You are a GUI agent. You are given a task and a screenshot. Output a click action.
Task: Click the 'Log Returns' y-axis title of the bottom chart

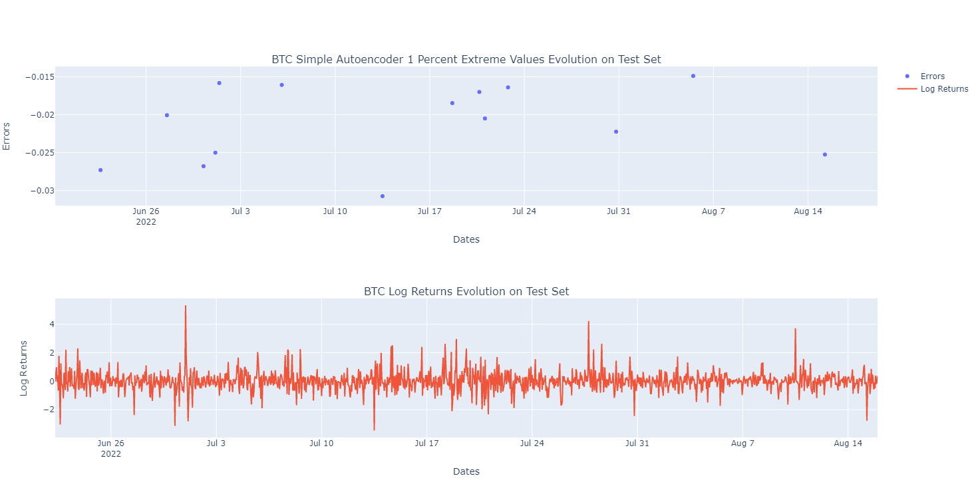[24, 368]
